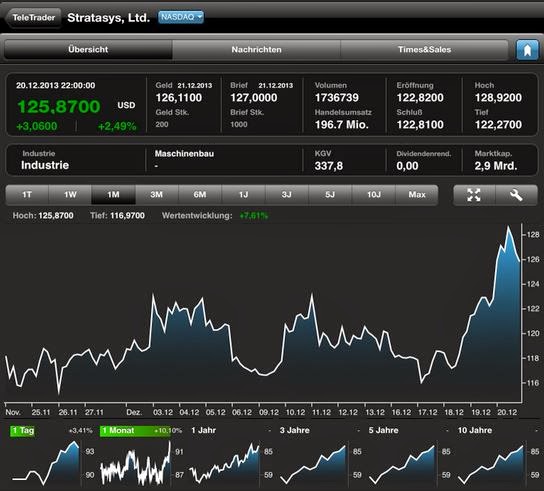544x491 pixels.
Task: Open the Nachrichten tab
Action: pos(256,50)
